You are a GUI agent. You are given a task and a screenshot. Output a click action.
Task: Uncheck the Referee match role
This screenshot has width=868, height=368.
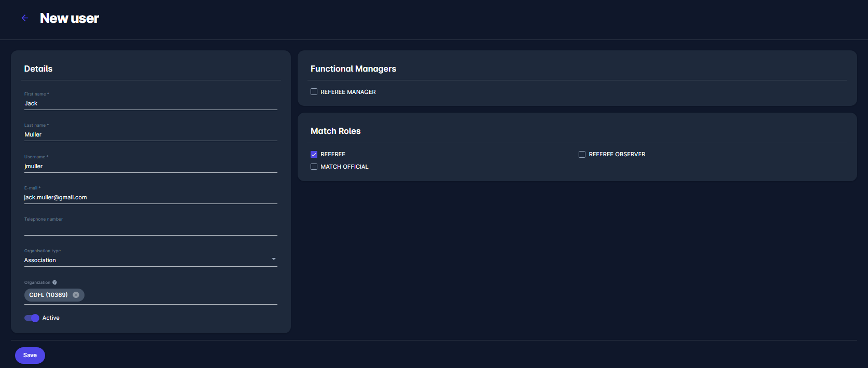(x=314, y=154)
